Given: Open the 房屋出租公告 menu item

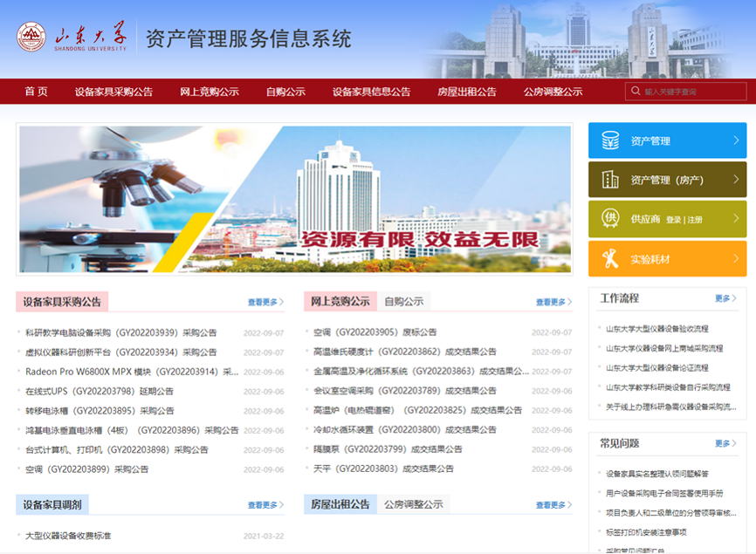Looking at the screenshot, I should coord(466,91).
